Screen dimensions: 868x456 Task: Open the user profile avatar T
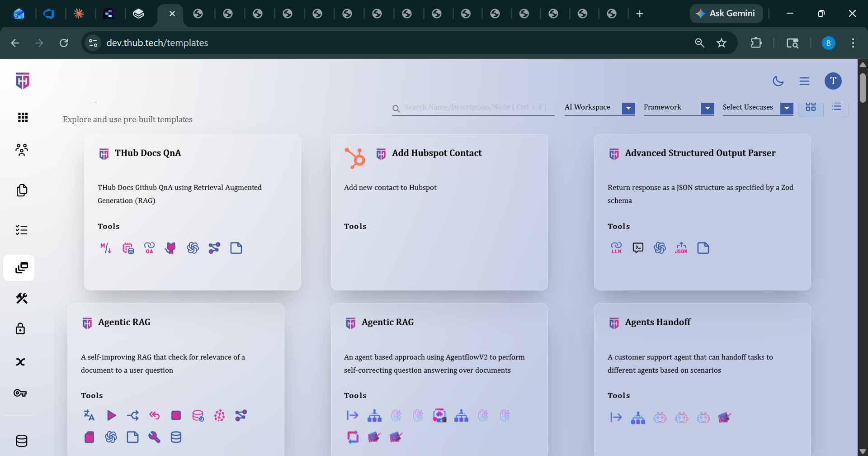[833, 81]
